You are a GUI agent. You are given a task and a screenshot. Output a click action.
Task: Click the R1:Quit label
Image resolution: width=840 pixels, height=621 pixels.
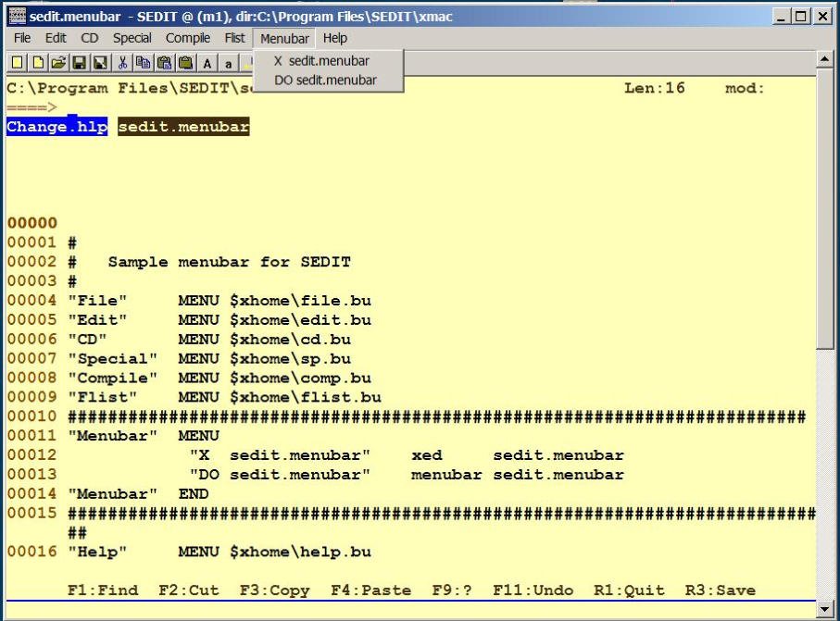(x=629, y=590)
